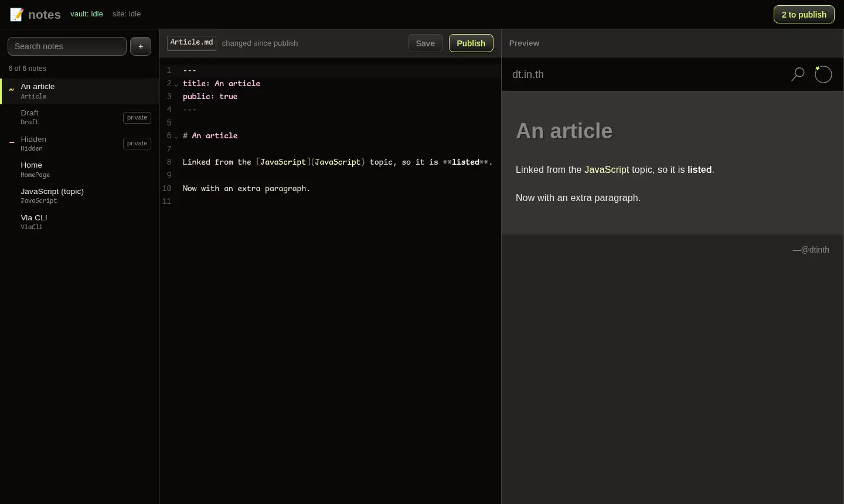Fold the frontmatter at line 2
Screen dimensions: 844x504
[176, 84]
